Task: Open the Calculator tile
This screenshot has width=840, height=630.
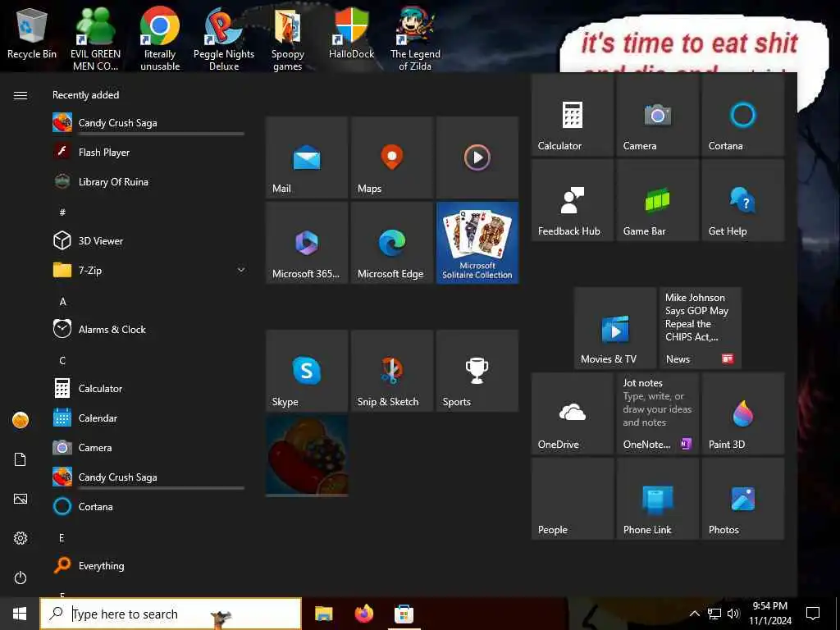Action: [x=572, y=115]
